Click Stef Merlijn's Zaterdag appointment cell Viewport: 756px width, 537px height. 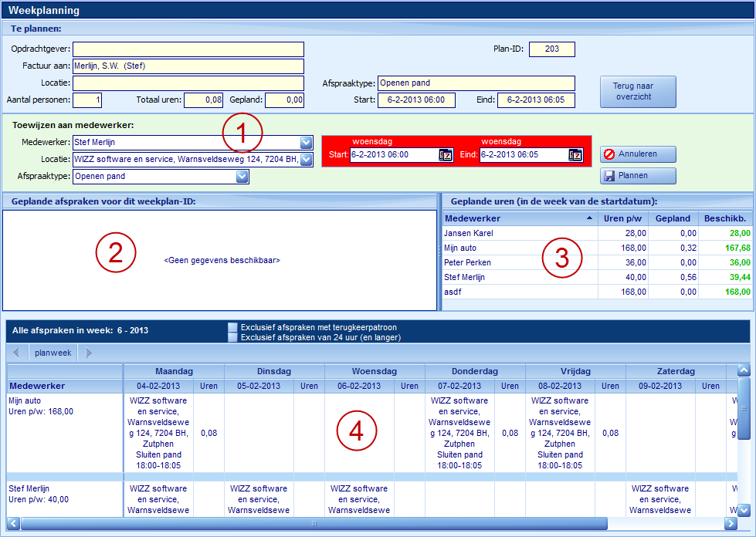tap(660, 499)
